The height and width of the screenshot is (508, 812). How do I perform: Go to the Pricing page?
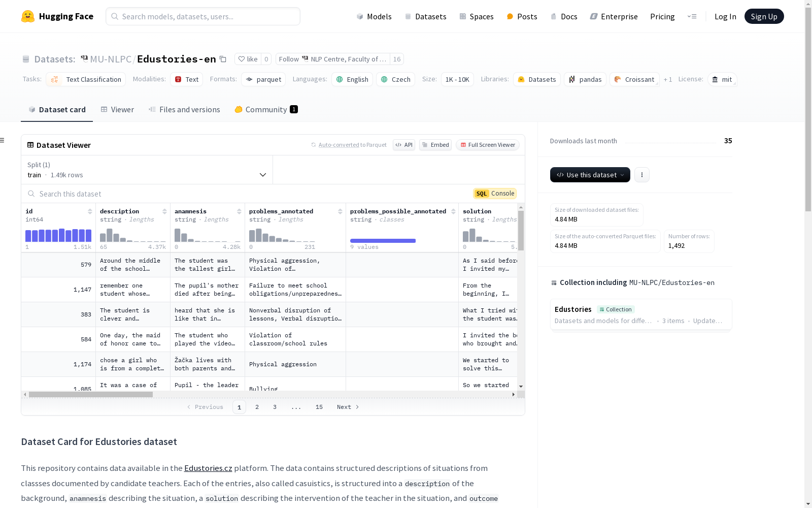coord(662,16)
